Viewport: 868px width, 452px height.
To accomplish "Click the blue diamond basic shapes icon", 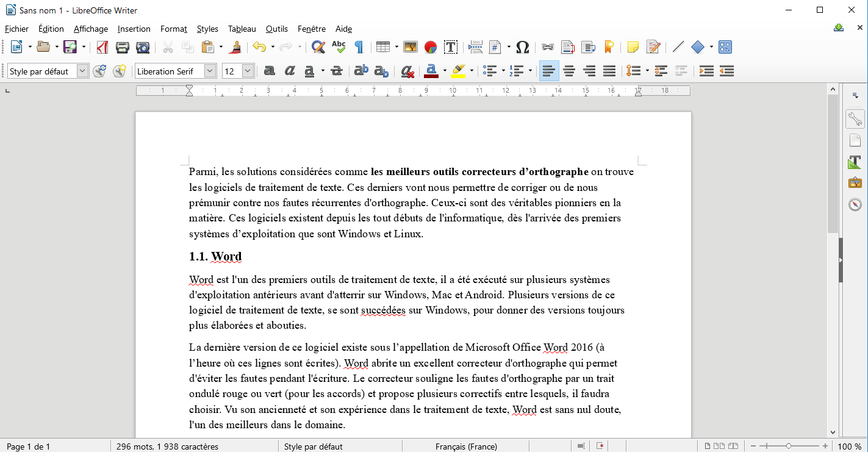I will [x=698, y=47].
